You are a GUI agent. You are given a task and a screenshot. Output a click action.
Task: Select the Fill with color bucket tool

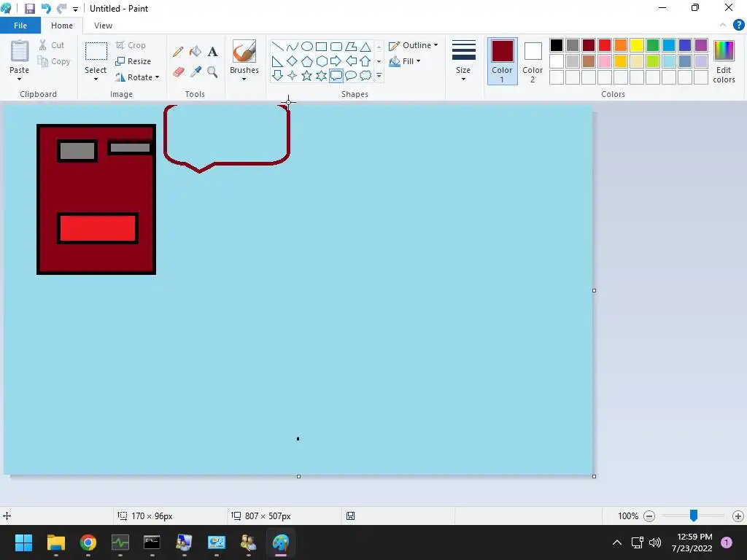[196, 52]
